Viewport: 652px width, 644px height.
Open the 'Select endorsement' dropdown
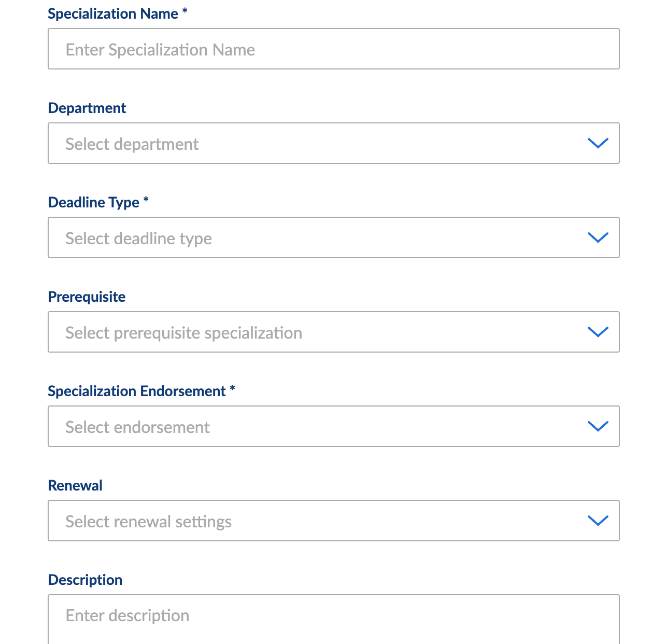pos(334,426)
